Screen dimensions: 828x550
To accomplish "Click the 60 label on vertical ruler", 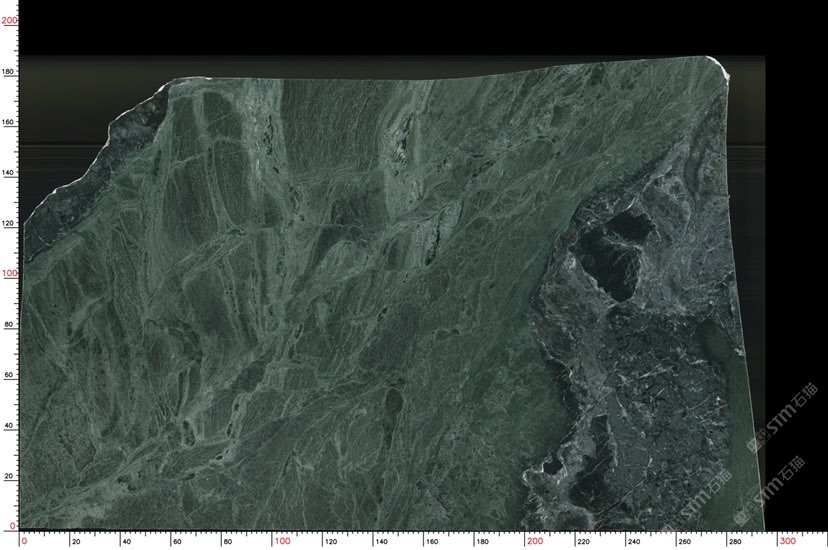I will [9, 375].
